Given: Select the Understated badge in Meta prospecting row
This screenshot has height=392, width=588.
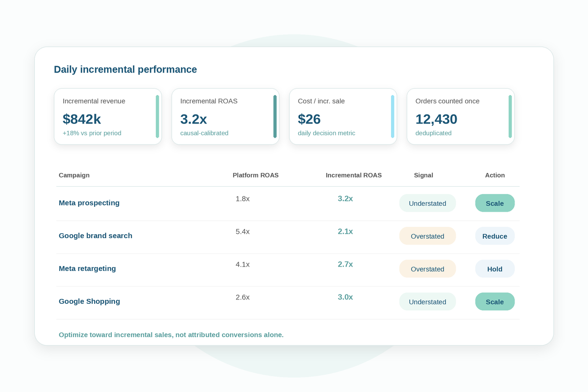Looking at the screenshot, I should click(427, 203).
